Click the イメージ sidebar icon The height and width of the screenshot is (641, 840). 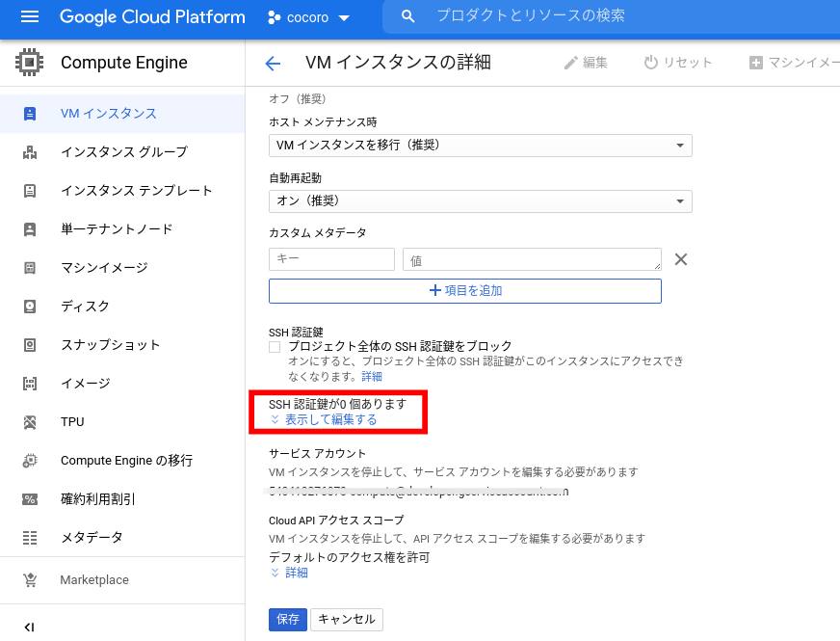coord(30,384)
